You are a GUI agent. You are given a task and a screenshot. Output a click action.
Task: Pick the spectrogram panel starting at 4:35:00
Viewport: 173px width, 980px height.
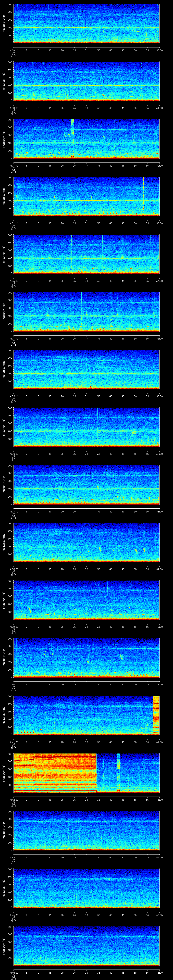click(87, 369)
